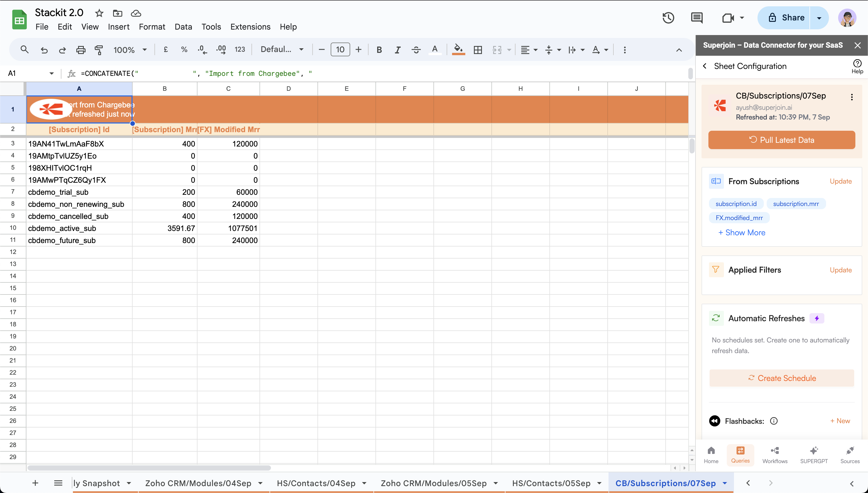Click the Flashbacks info icon
Screen dimensions: 868x493
pos(774,421)
